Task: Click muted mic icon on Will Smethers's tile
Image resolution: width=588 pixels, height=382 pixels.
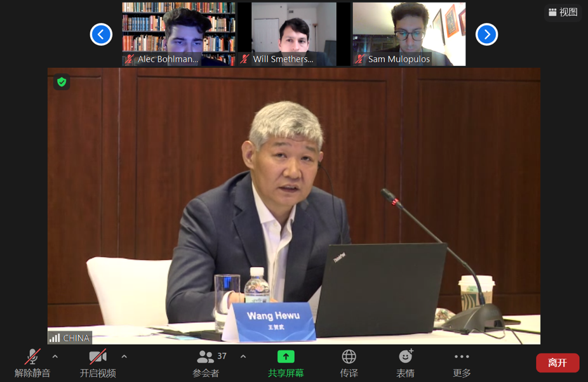Action: coord(244,59)
